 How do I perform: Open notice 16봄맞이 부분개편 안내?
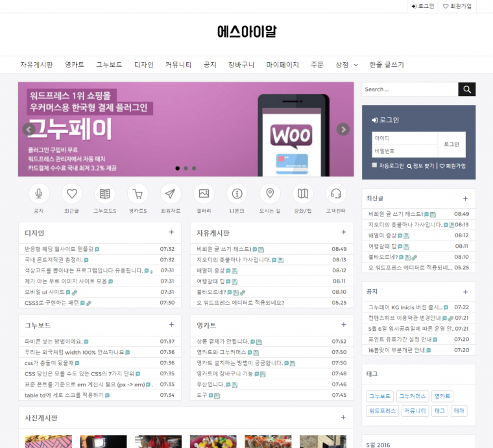pos(396,350)
